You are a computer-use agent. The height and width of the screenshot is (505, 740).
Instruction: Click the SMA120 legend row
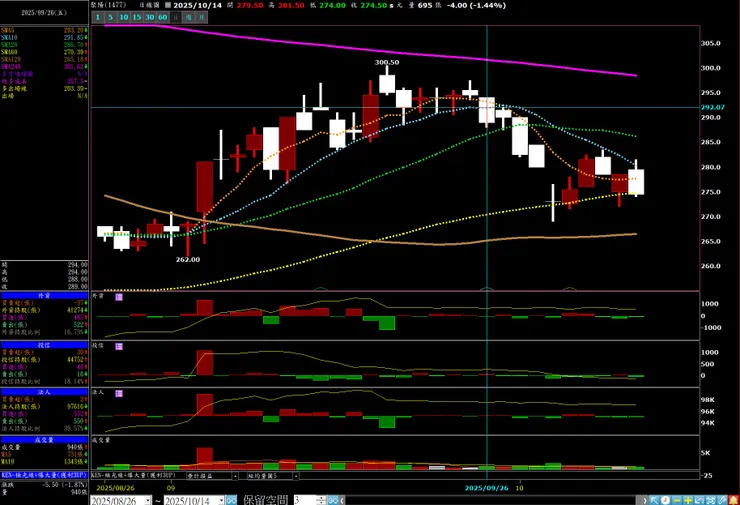pos(44,59)
